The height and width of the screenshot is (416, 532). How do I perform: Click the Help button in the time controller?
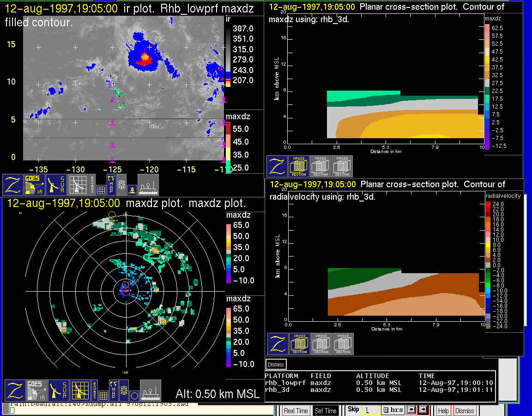tap(443, 410)
